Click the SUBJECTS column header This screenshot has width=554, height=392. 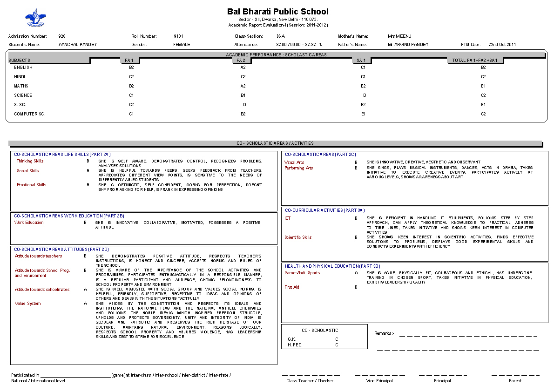coord(20,61)
